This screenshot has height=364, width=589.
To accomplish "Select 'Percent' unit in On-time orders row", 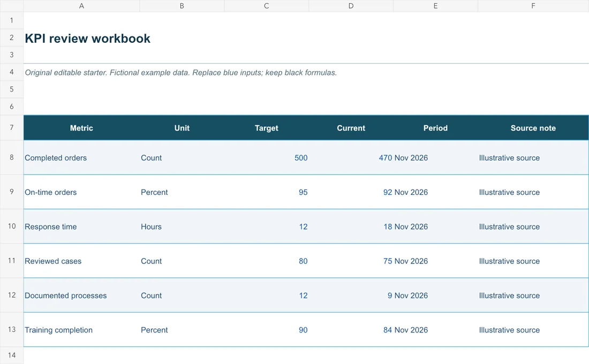I will pos(182,192).
